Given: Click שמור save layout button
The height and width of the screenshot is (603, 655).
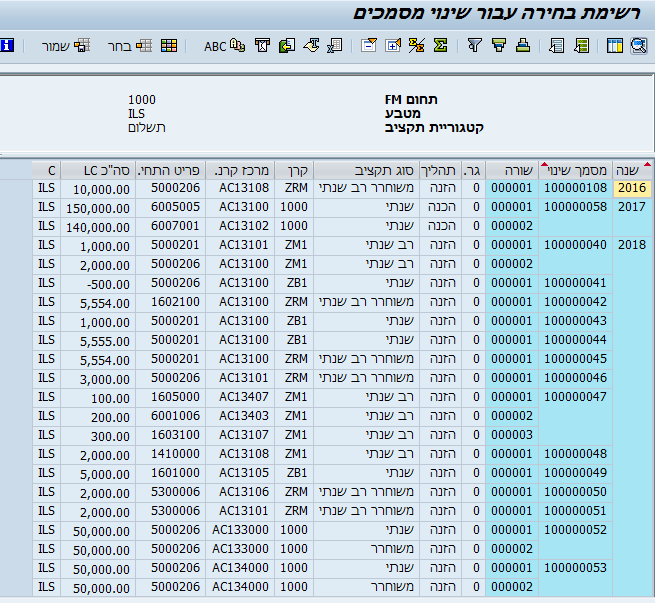Looking at the screenshot, I should coord(66,46).
